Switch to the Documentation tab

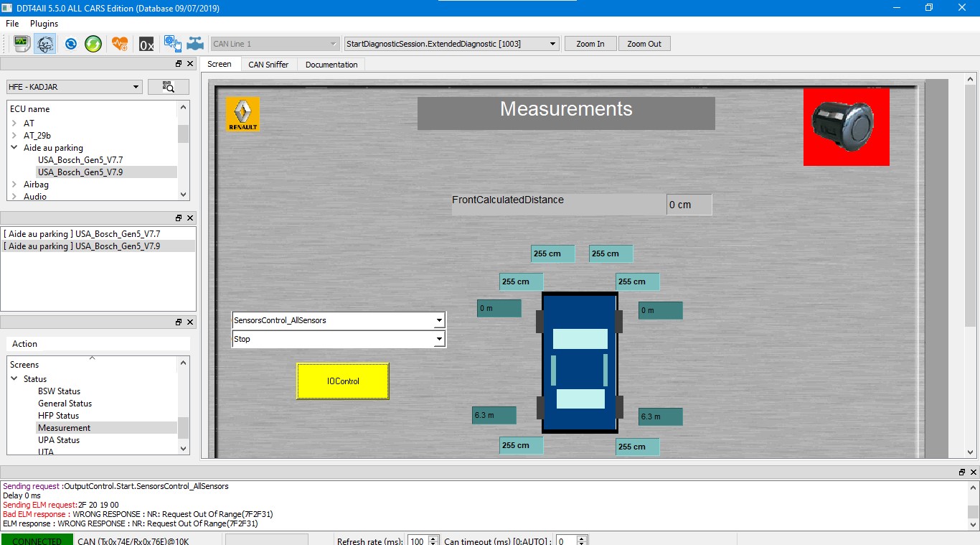(331, 65)
